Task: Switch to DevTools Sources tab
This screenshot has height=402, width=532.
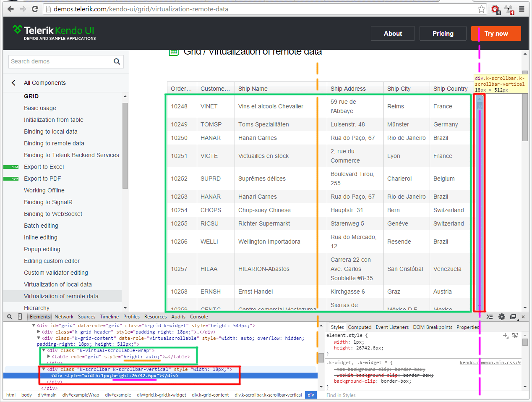Action: click(86, 317)
